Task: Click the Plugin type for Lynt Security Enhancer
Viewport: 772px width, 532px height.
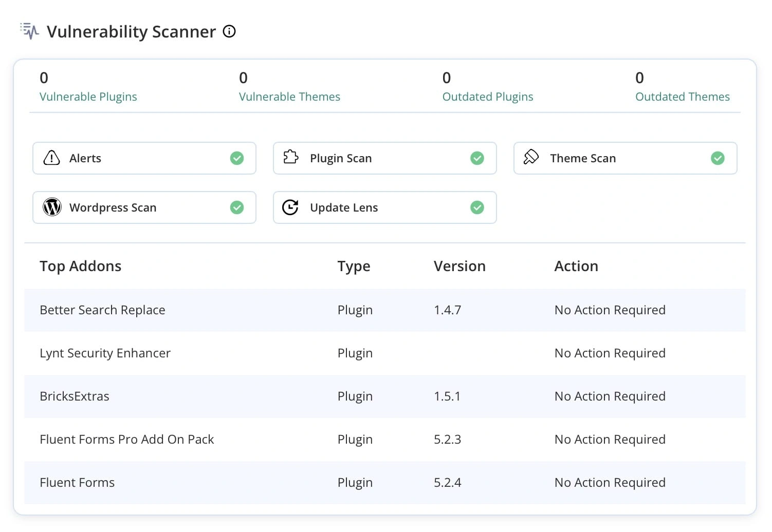Action: coord(355,353)
